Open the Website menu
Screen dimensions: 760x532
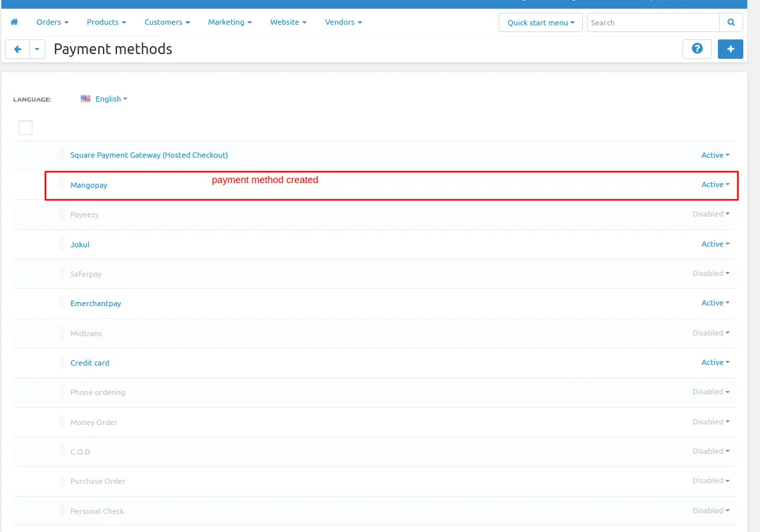pyautogui.click(x=288, y=22)
